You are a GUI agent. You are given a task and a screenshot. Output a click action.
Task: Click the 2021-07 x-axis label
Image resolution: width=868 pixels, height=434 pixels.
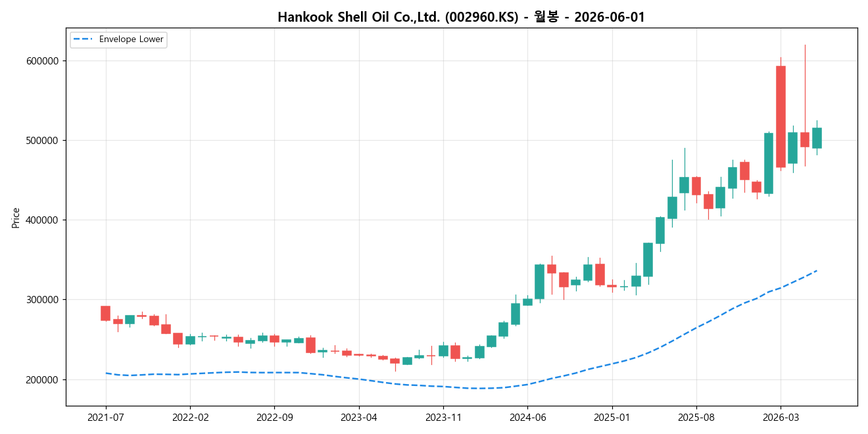point(106,417)
